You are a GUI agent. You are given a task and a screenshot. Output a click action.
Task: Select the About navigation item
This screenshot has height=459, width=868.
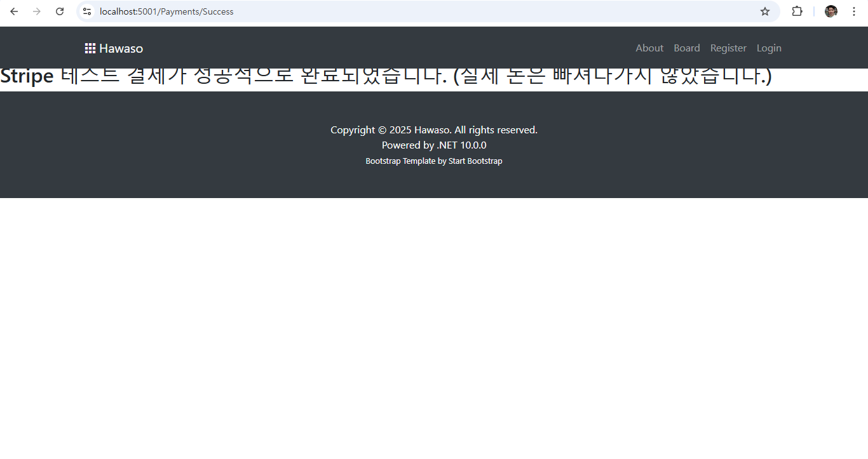(649, 48)
